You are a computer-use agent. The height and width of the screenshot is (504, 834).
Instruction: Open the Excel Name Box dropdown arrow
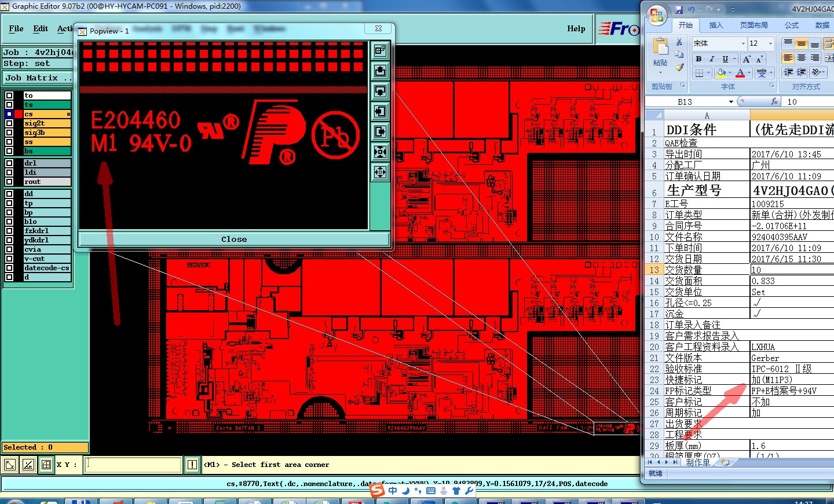point(731,102)
